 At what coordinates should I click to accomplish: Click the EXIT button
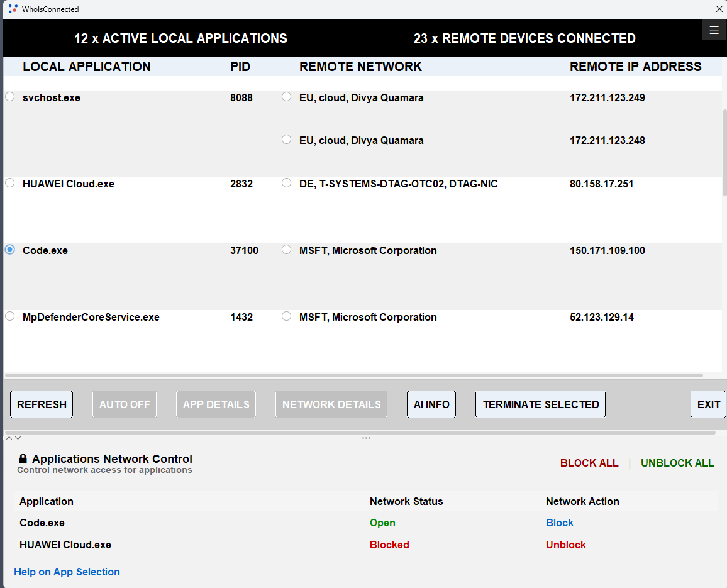click(x=709, y=404)
